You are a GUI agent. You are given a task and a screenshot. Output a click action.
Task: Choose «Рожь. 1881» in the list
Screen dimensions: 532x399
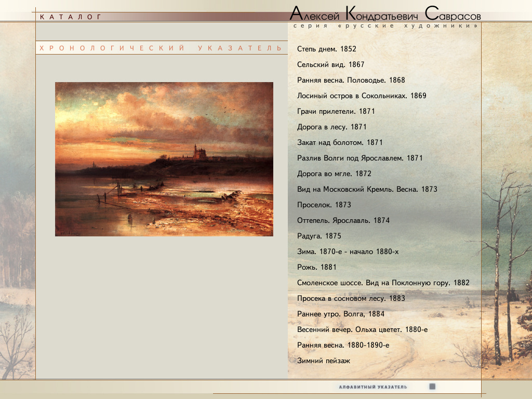point(317,268)
